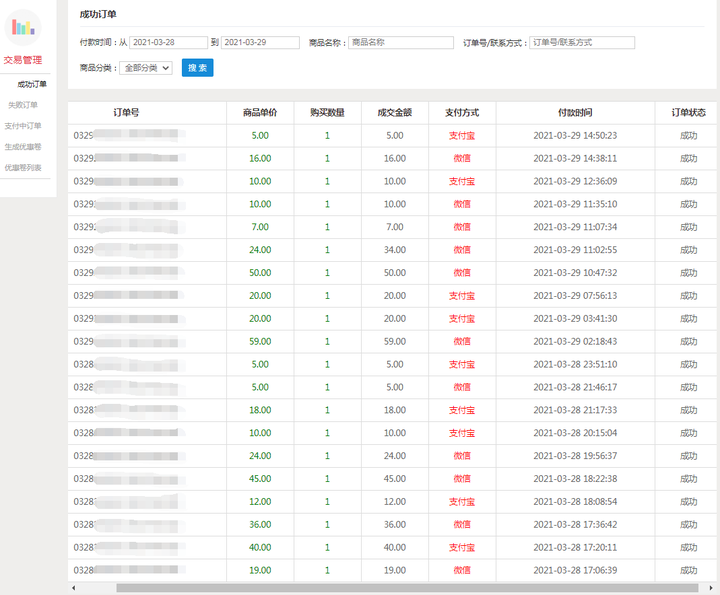
Task: Select payment time 2021-03-28 17:20:11
Action: 575,547
